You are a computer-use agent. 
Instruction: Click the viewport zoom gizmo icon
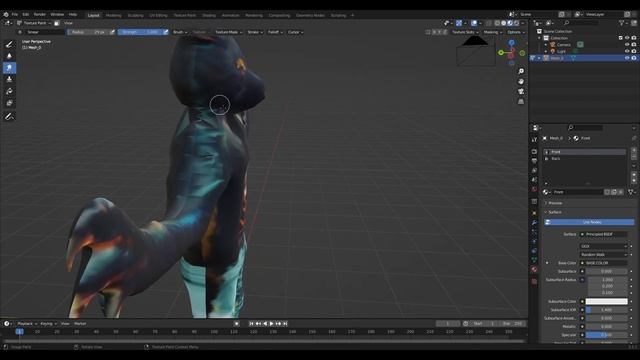tap(521, 71)
